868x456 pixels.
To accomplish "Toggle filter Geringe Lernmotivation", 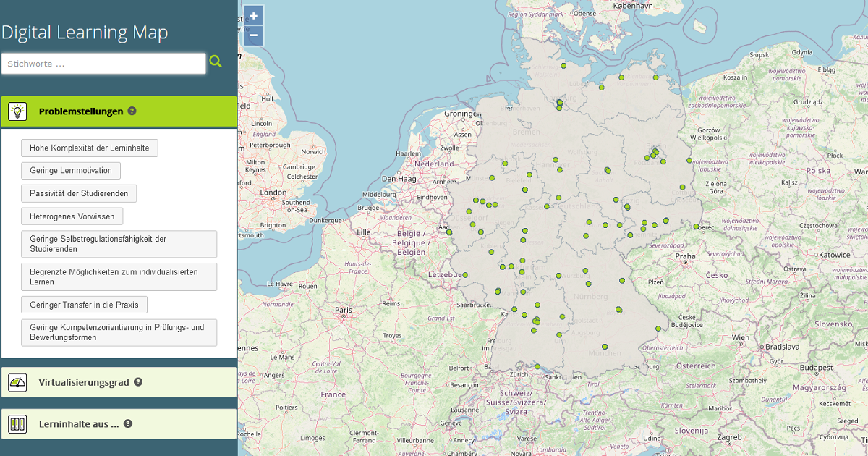I will 71,171.
